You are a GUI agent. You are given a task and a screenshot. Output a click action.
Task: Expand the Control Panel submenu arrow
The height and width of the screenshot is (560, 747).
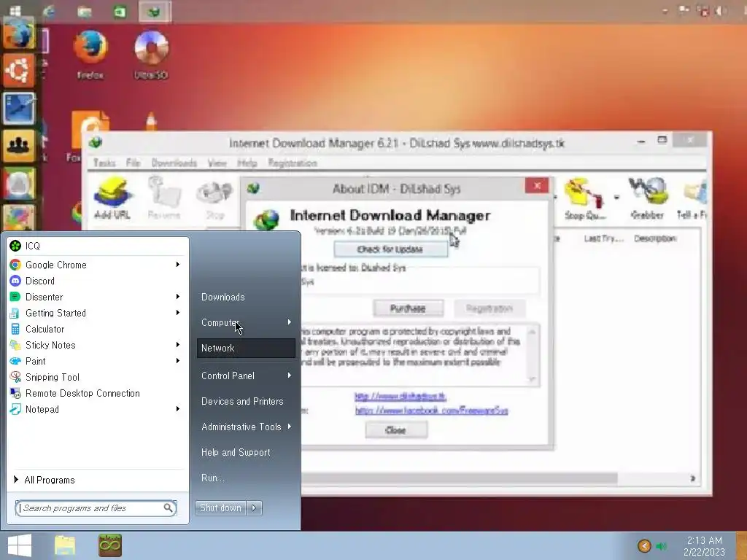point(289,376)
